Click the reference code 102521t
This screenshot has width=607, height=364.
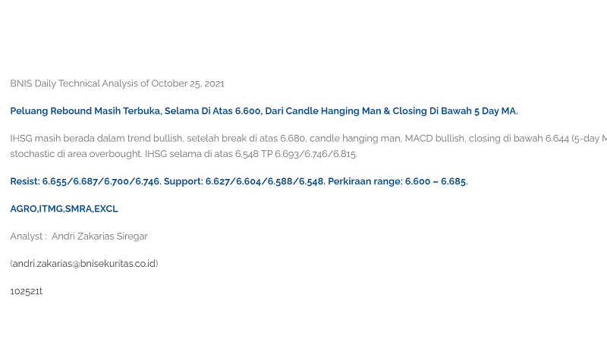27,290
